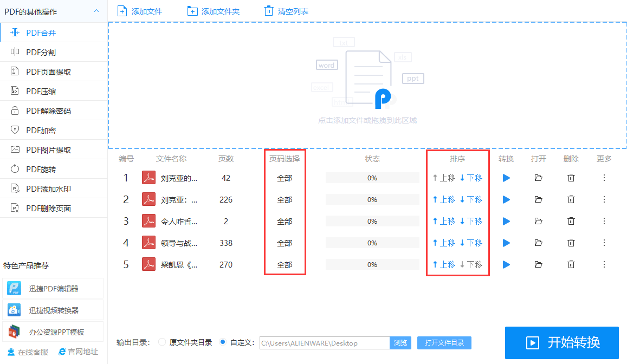Click the file drop area document illustration
Screen dimensions: 627x364
tap(368, 80)
